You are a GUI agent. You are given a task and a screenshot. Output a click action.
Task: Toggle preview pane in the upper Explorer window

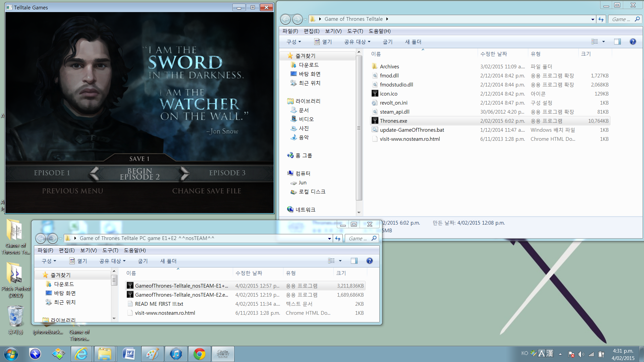(x=618, y=42)
